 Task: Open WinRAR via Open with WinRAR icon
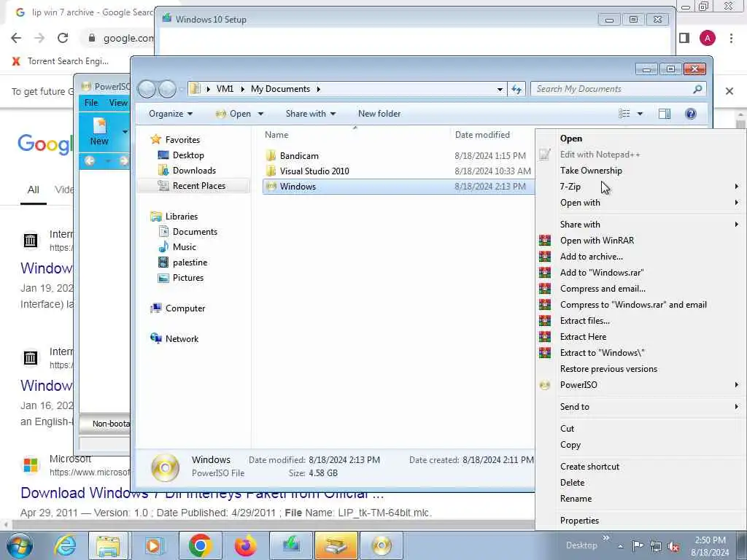click(x=544, y=241)
